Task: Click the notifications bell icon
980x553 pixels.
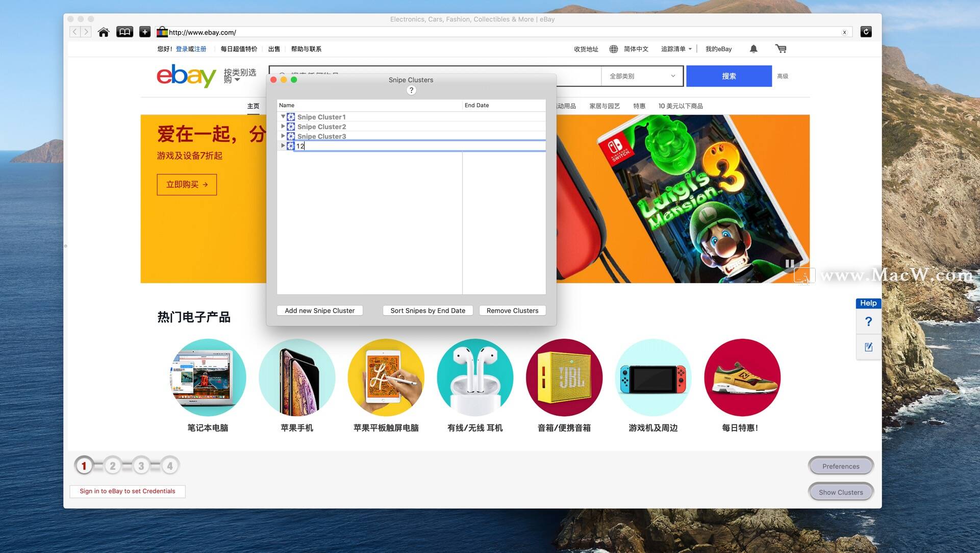Action: tap(753, 48)
